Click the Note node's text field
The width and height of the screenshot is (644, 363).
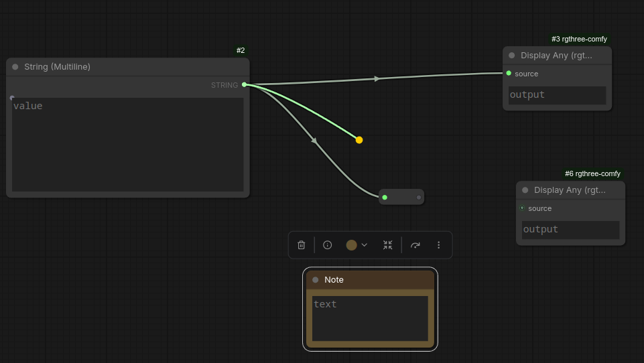370,319
